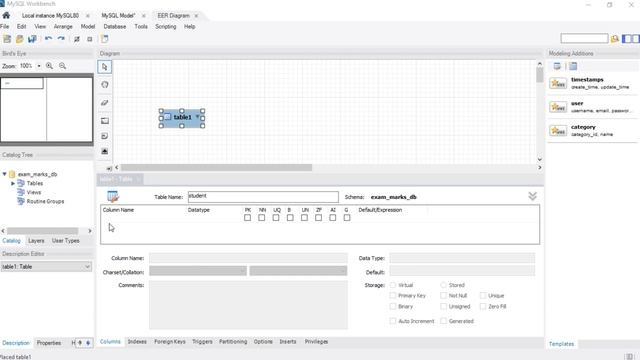Switch to the Inserts tab

point(288,342)
